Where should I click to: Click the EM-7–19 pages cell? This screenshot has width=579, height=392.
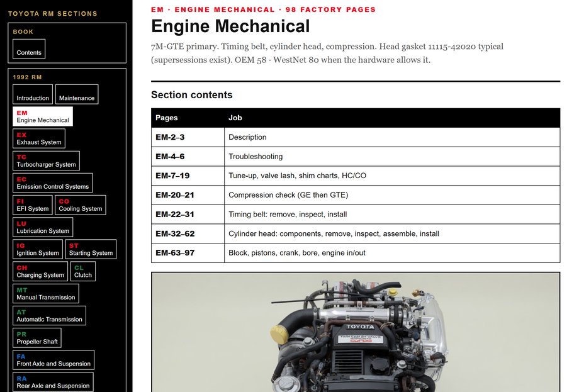188,176
